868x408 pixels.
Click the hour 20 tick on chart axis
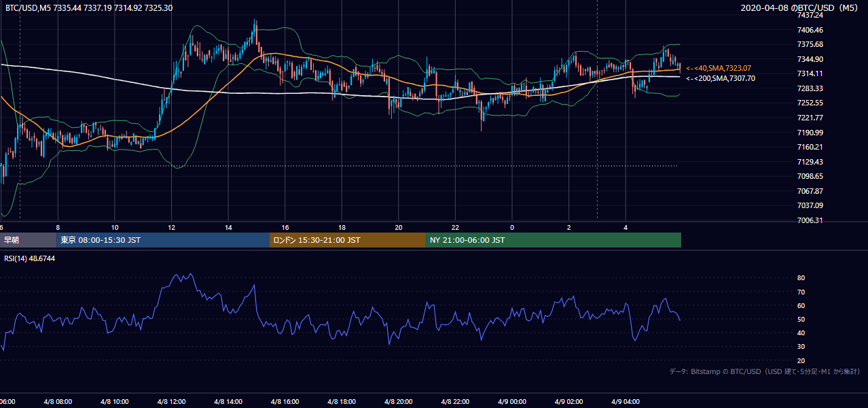click(399, 227)
